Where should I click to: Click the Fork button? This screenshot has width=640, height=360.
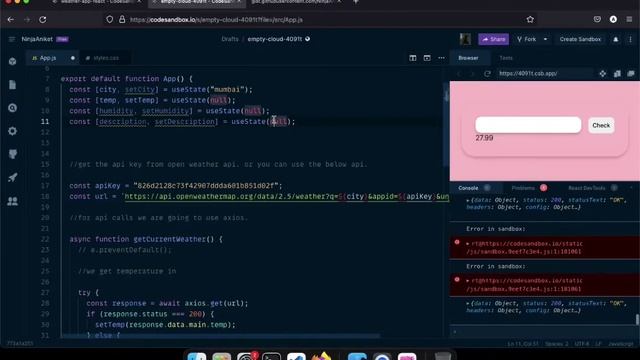[x=527, y=39]
